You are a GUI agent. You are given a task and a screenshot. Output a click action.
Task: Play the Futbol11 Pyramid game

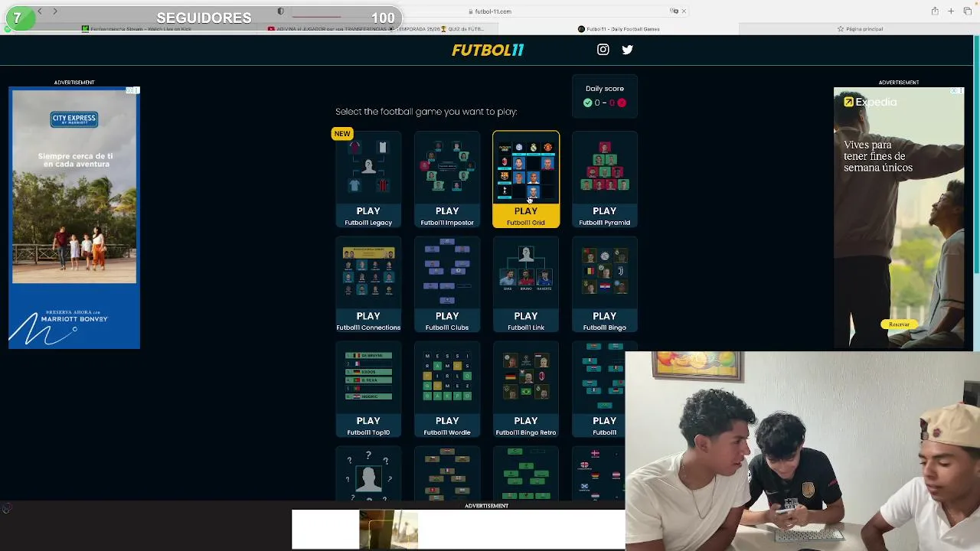point(605,216)
